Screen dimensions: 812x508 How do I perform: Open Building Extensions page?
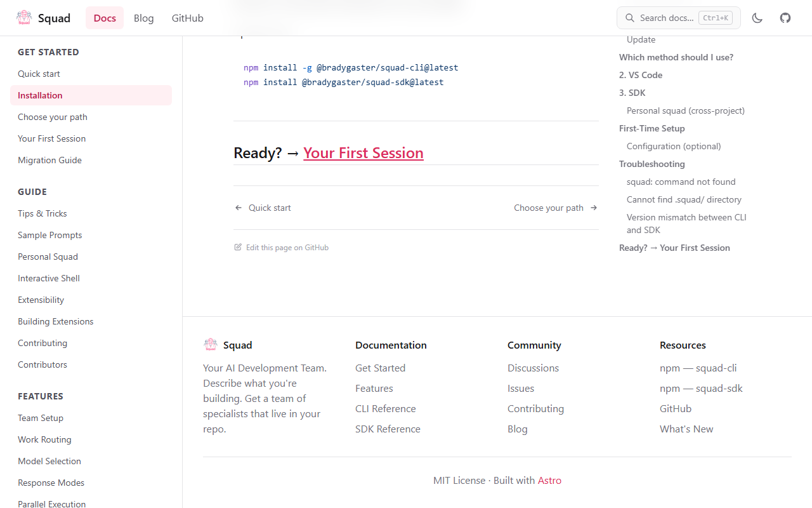pyautogui.click(x=91, y=321)
